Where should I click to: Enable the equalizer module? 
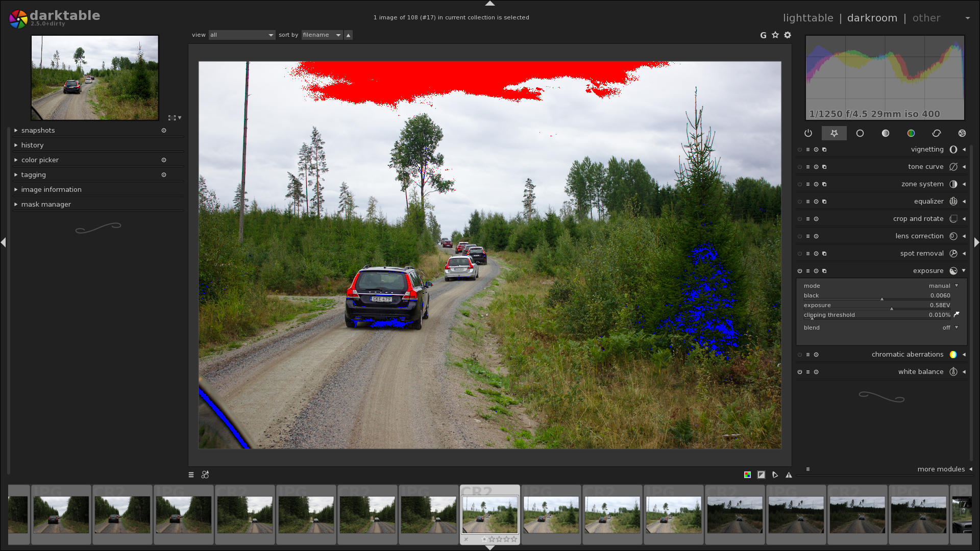(x=800, y=202)
